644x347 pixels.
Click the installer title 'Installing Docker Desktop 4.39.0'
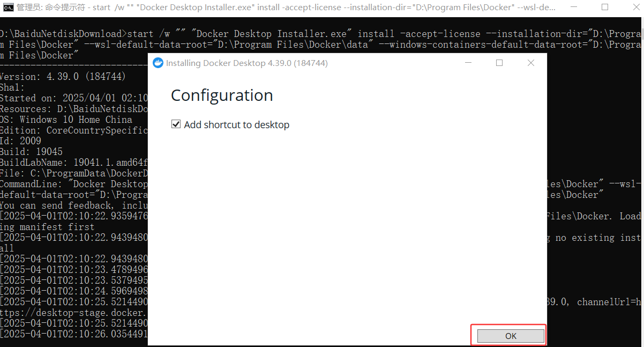[x=247, y=63]
